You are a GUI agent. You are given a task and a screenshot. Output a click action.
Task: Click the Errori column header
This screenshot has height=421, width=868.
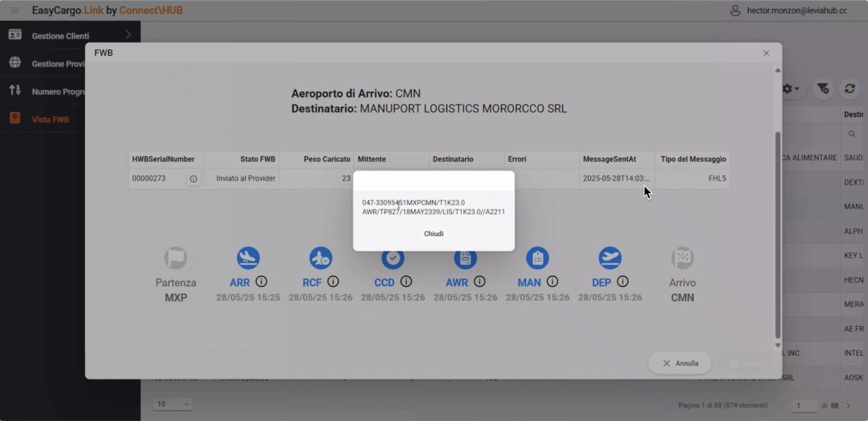coord(541,159)
